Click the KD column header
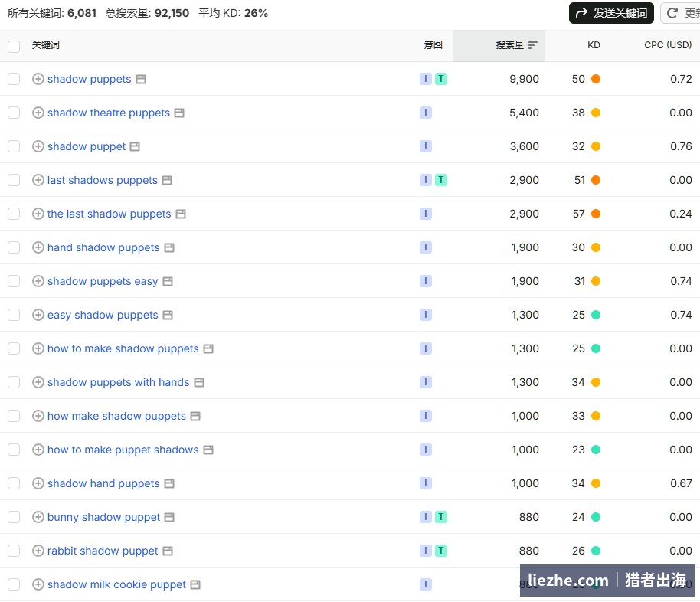 594,45
